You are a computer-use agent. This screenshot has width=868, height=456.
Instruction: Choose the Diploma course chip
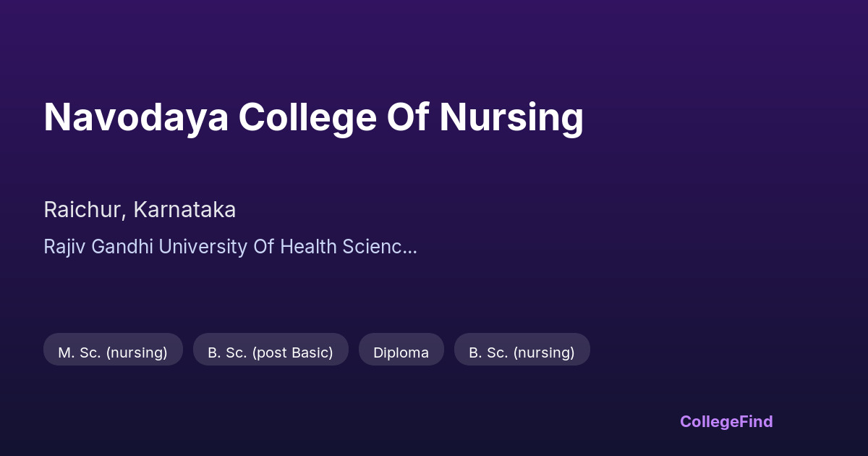[401, 352]
